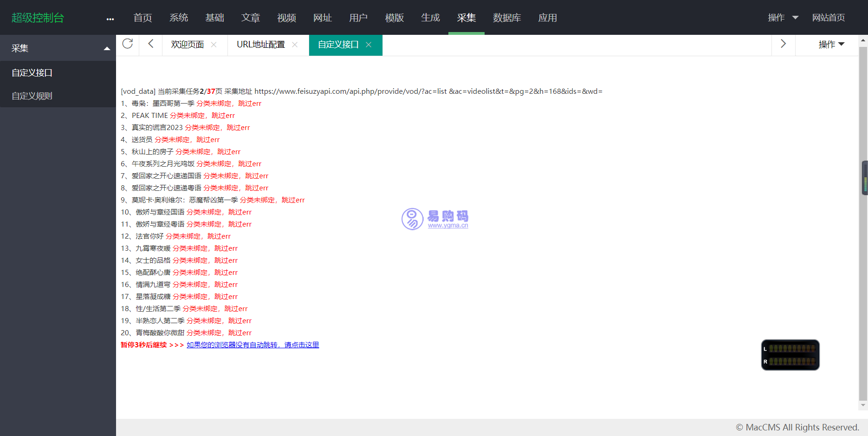Expand the tab bar 操作 dropdown

coord(831,45)
